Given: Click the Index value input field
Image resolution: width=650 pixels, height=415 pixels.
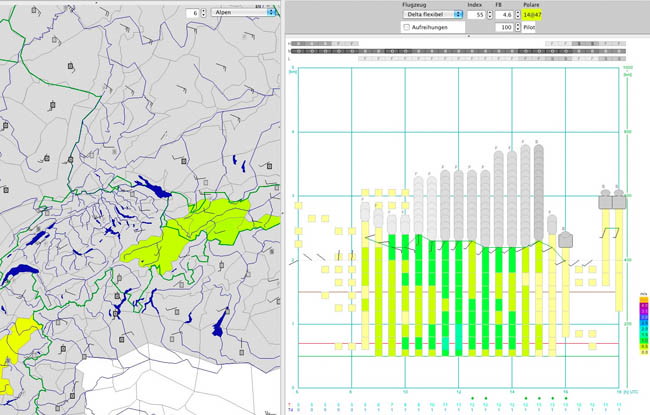Looking at the screenshot, I should (x=477, y=15).
